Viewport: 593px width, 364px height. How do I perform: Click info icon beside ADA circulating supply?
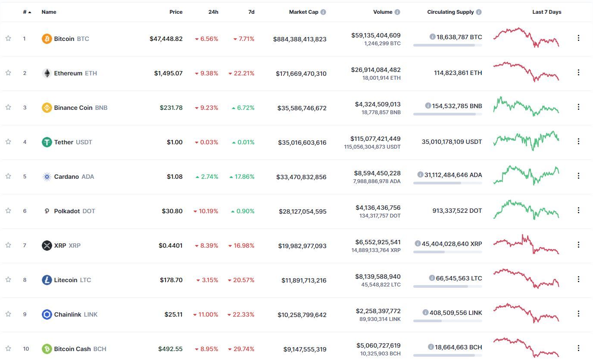420,174
